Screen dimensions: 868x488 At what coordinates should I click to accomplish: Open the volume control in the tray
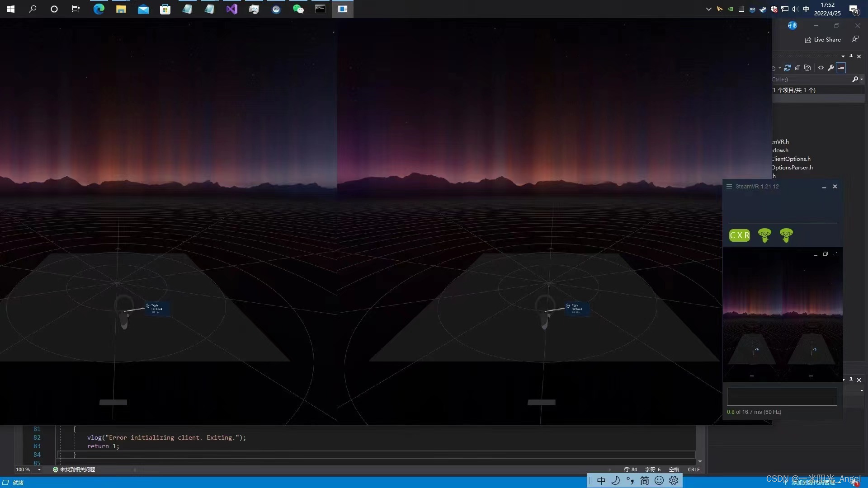[795, 9]
